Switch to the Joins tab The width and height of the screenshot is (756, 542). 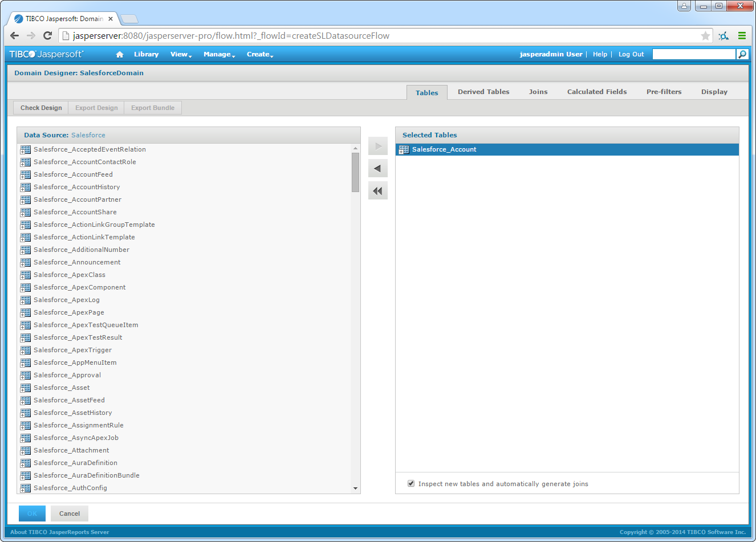pos(538,92)
